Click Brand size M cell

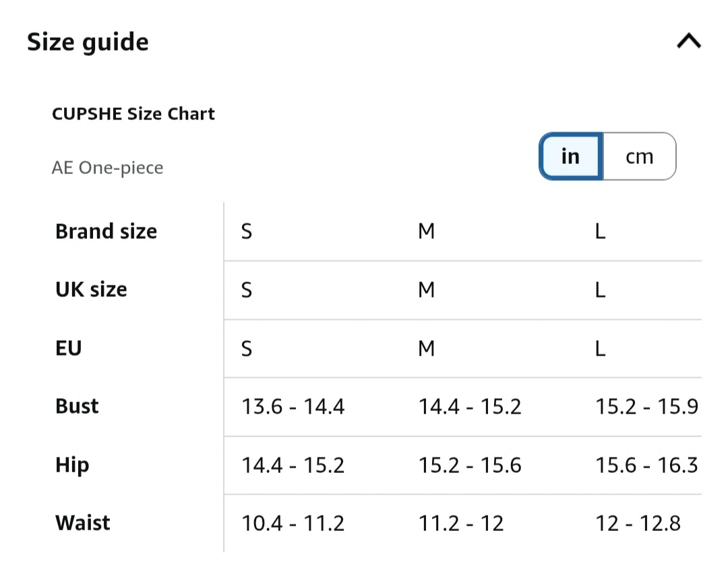coord(426,231)
